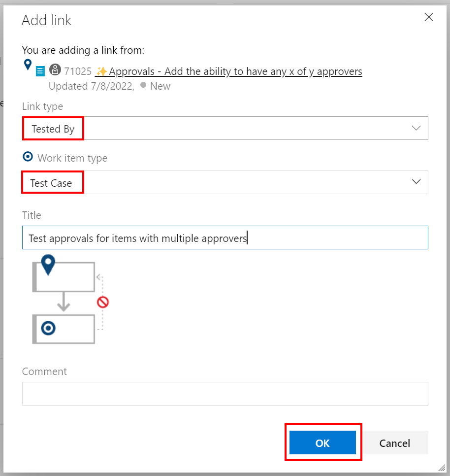Click the dialog resize grip corner

tap(442, 468)
